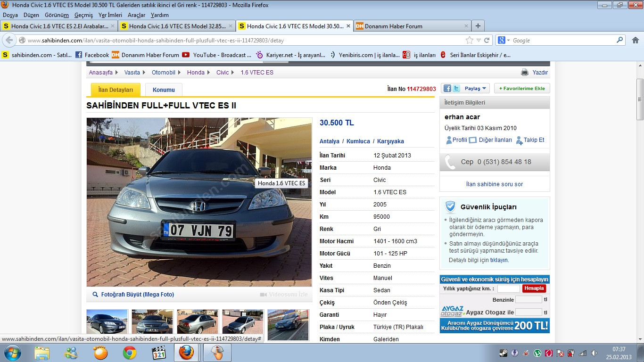
Task: Open YouTube bookmark in bookmarks toolbar
Action: [217, 55]
